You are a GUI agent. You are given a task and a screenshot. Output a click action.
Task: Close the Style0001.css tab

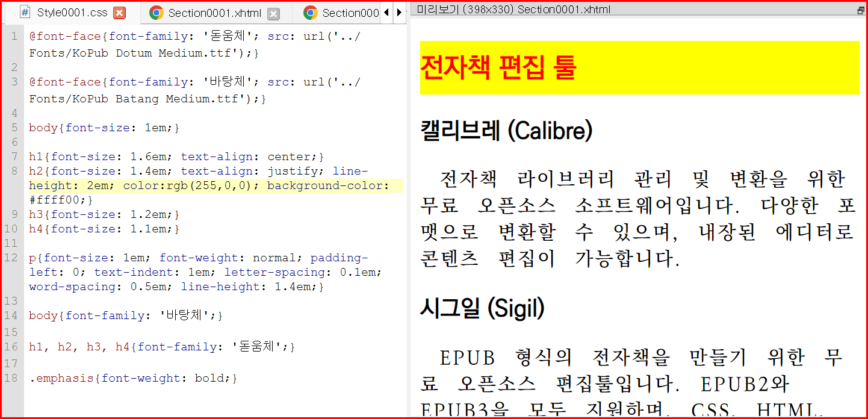click(x=119, y=13)
